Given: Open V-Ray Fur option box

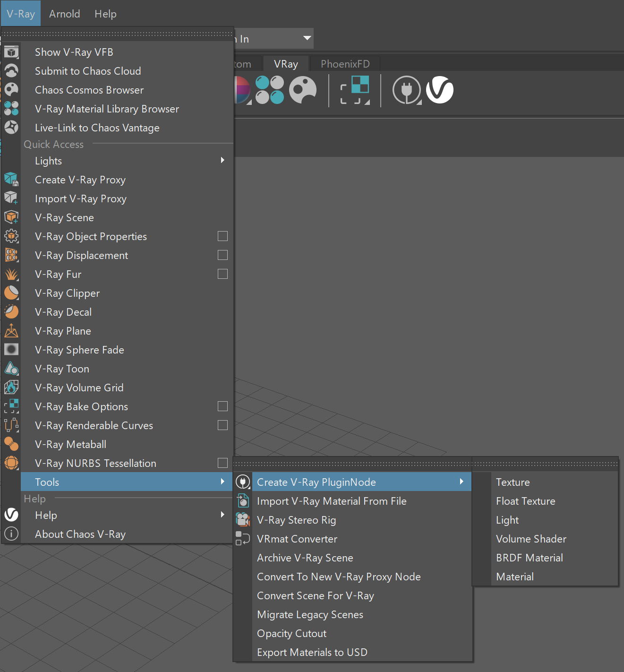Looking at the screenshot, I should point(222,274).
